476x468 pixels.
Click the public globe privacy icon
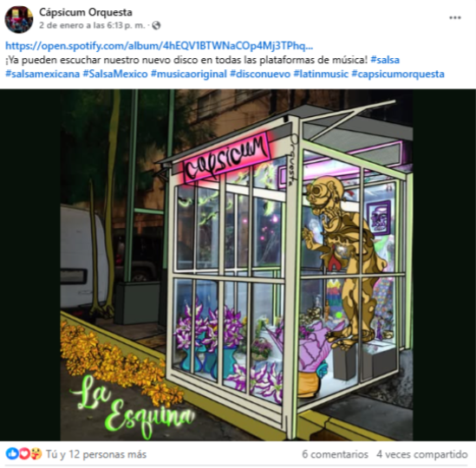[156, 25]
